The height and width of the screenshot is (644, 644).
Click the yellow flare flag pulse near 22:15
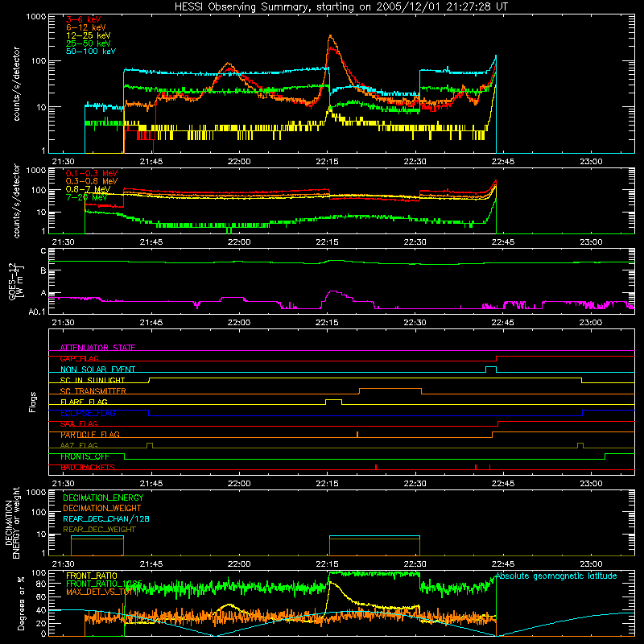click(333, 401)
